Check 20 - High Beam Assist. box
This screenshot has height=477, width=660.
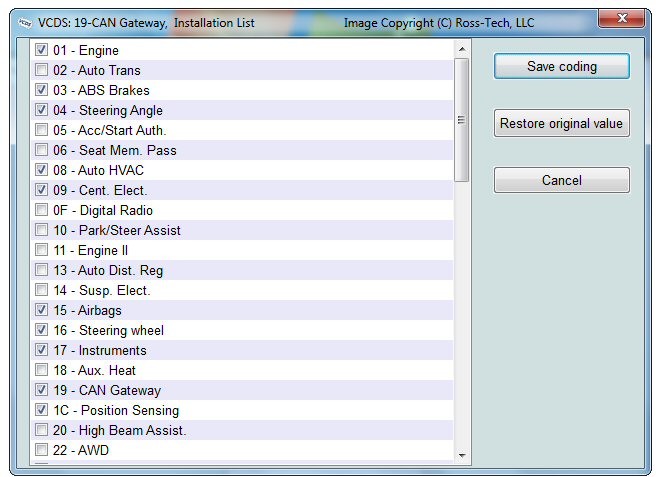(41, 429)
